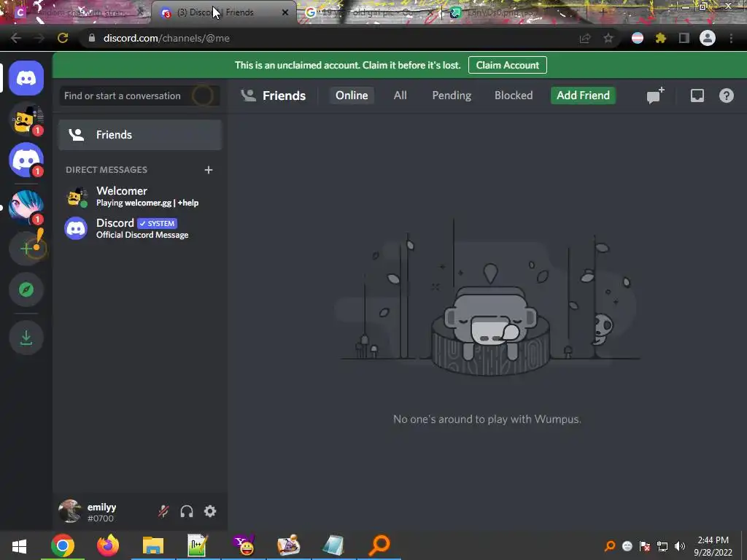Image resolution: width=747 pixels, height=560 pixels.
Task: Click the Claim Account button
Action: 508,65
